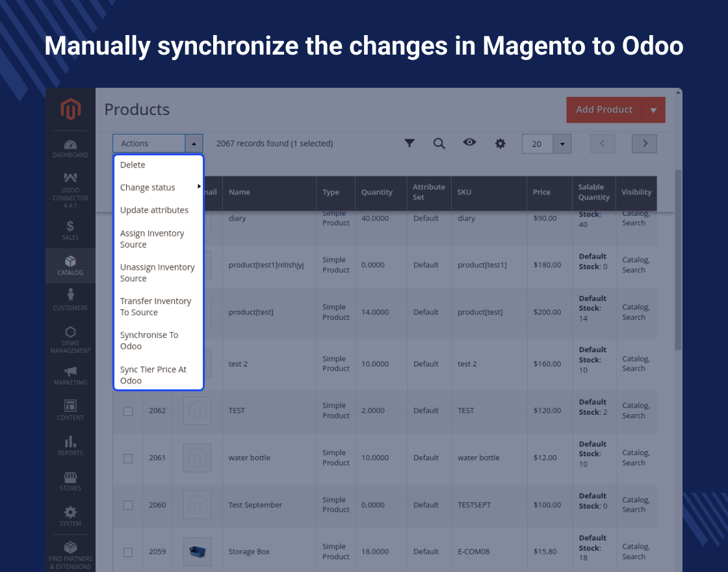Toggle the default view eye icon
Viewport: 728px width, 572px height.
coord(469,142)
